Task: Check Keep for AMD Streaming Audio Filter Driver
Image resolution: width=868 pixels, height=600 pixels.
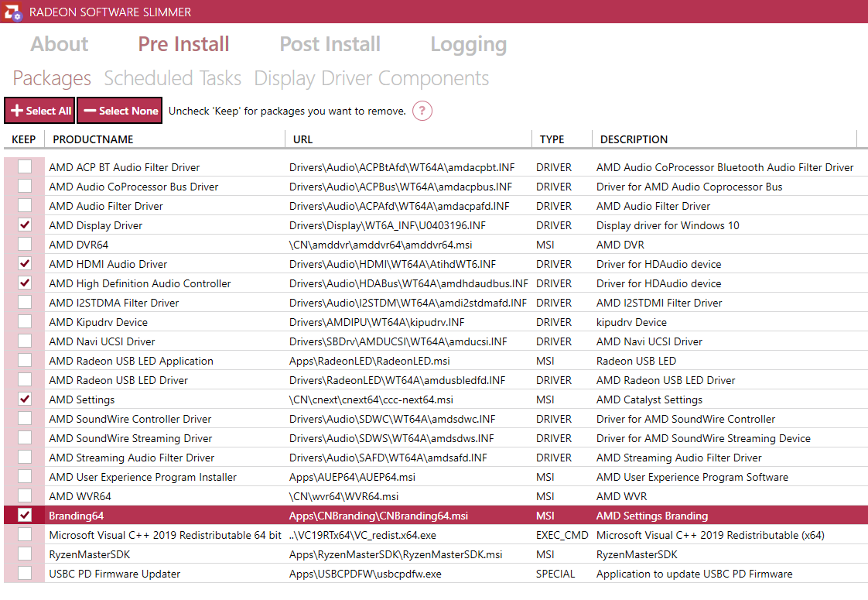Action: coord(24,457)
